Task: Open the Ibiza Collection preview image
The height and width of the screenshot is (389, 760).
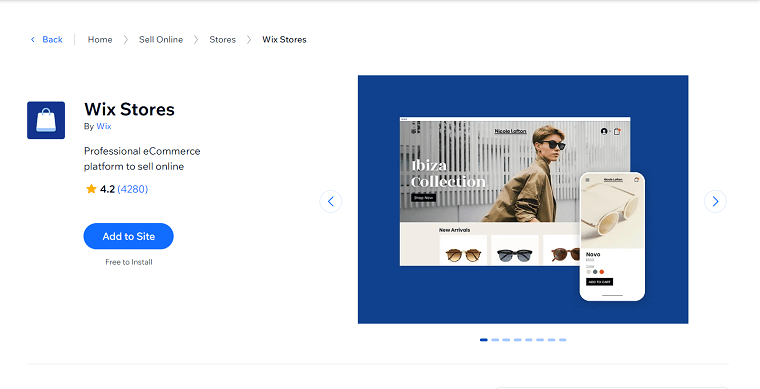Action: tap(523, 199)
